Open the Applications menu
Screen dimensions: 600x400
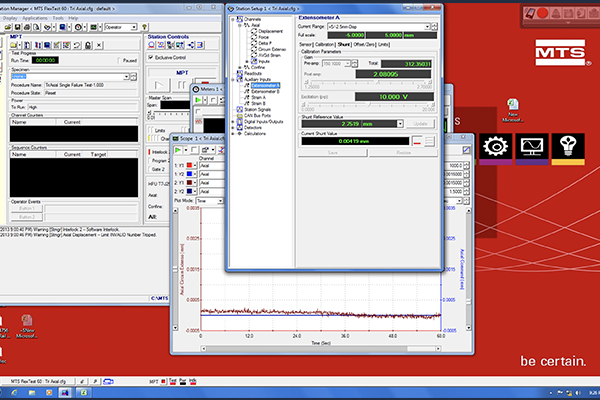(x=34, y=18)
